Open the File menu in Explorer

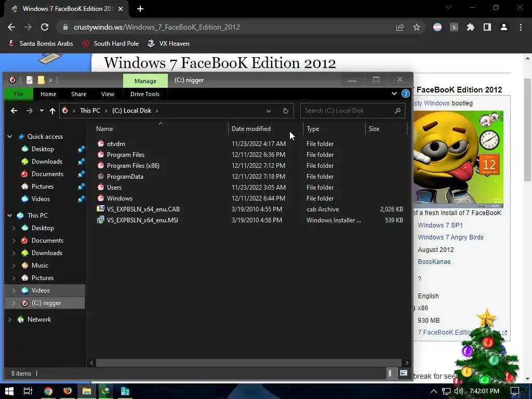pos(19,94)
